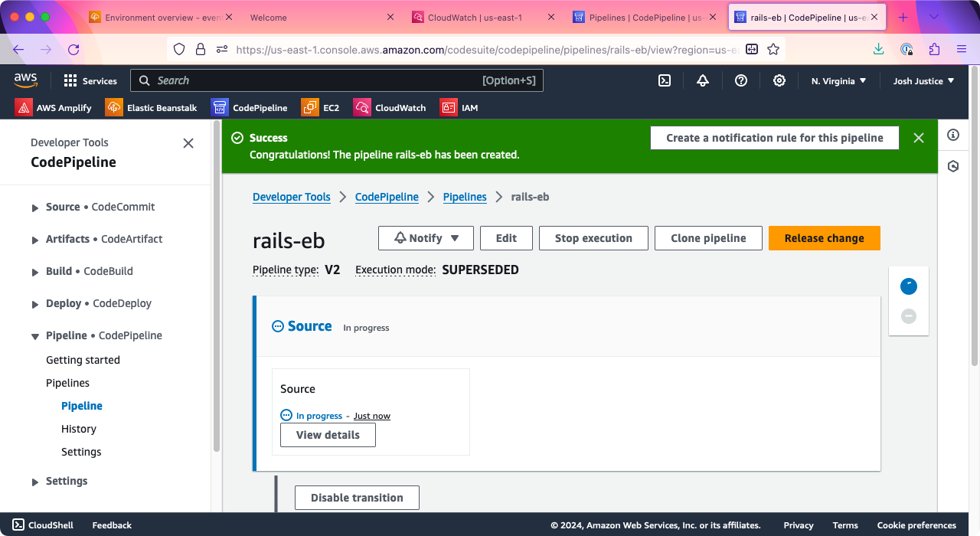Open the Josh Justice account dropdown
The image size is (980, 536).
click(x=923, y=80)
